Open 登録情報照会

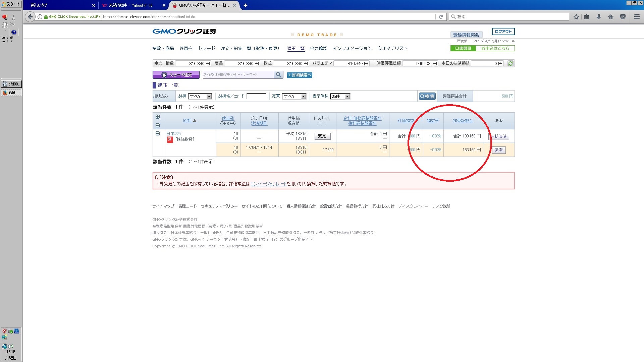point(466,35)
